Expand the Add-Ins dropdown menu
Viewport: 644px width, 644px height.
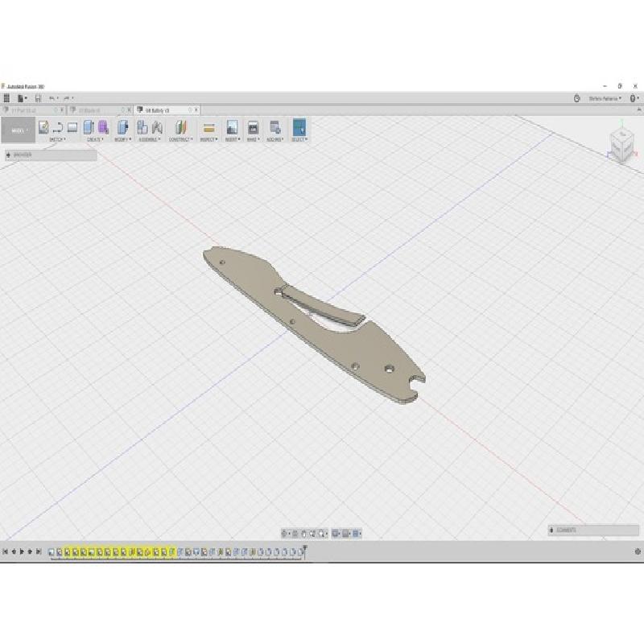(275, 139)
